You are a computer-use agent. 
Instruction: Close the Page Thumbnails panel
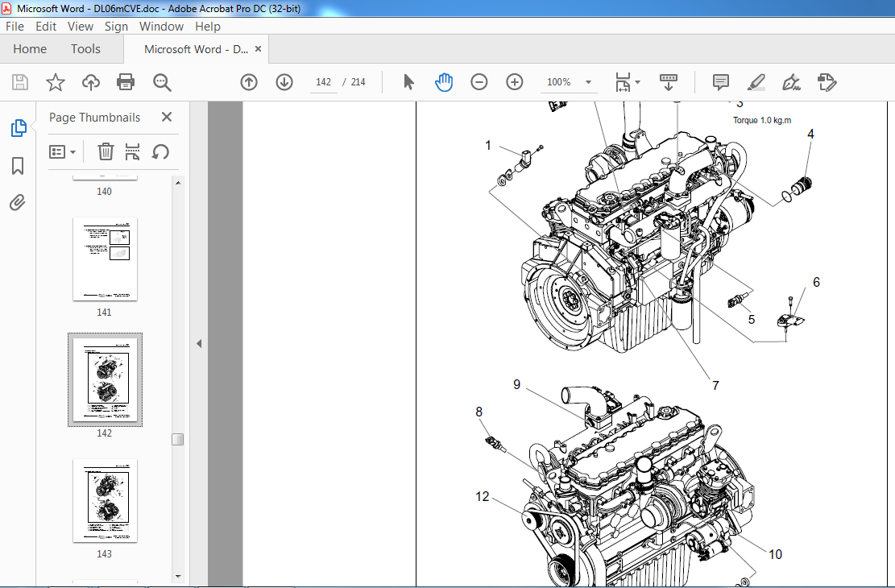point(167,117)
